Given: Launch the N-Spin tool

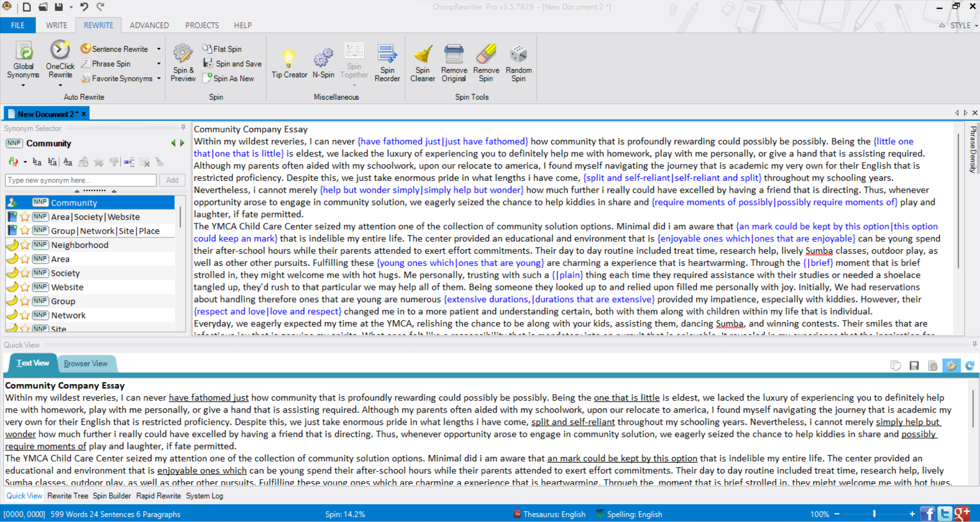Looking at the screenshot, I should tap(323, 62).
